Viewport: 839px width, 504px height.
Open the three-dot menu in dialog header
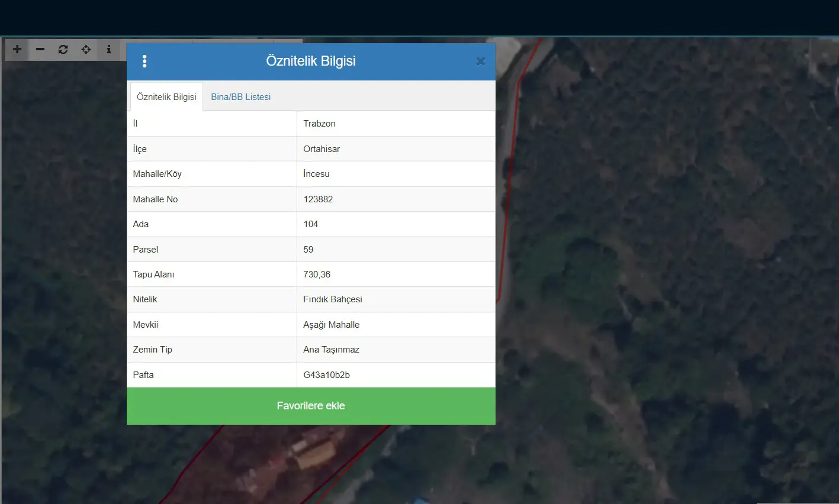[144, 62]
